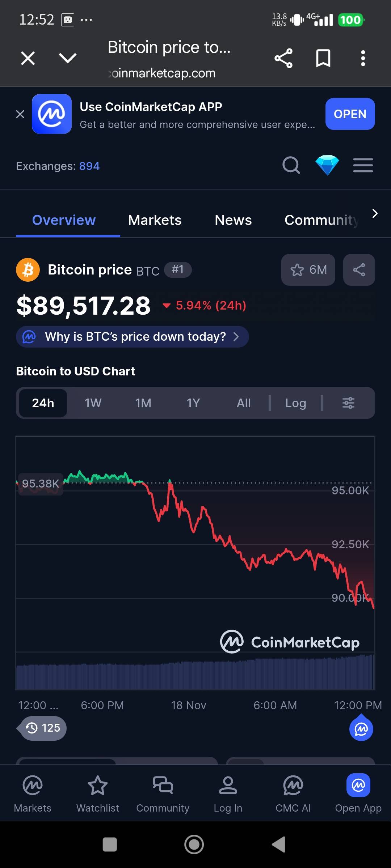Dismiss the CoinMarketCap app banner
This screenshot has width=391, height=868.
click(20, 114)
